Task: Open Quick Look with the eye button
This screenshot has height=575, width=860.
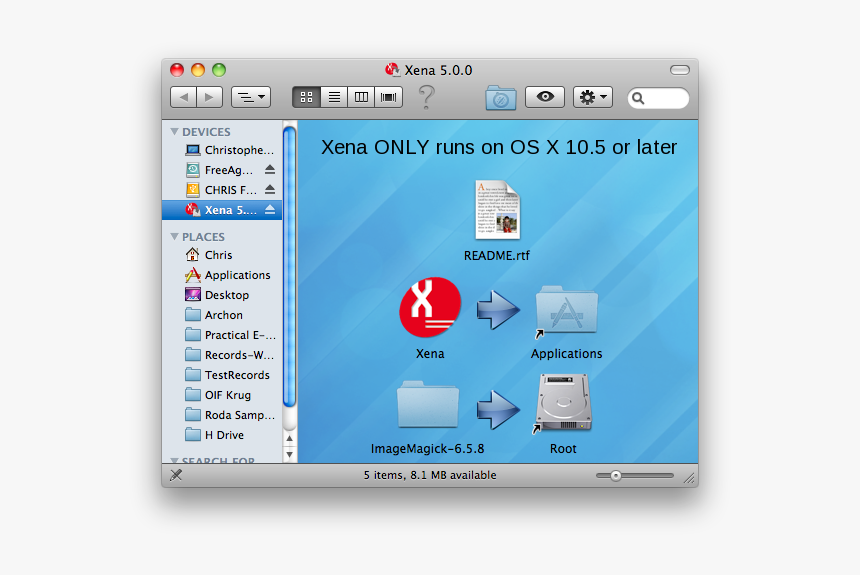Action: [x=545, y=97]
